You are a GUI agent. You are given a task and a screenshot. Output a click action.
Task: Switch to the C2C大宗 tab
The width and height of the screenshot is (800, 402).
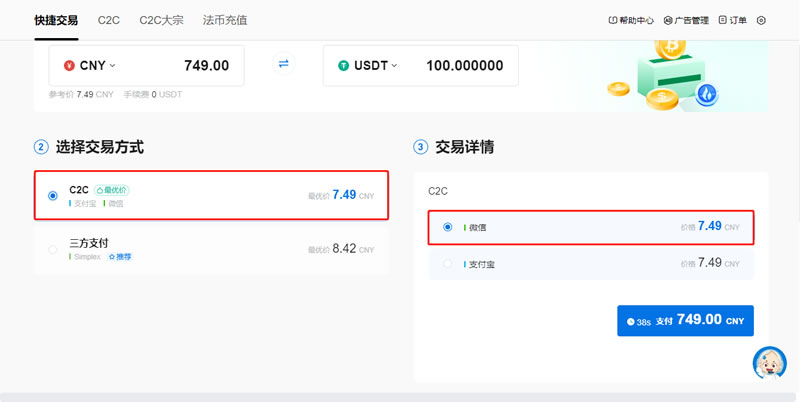click(161, 20)
